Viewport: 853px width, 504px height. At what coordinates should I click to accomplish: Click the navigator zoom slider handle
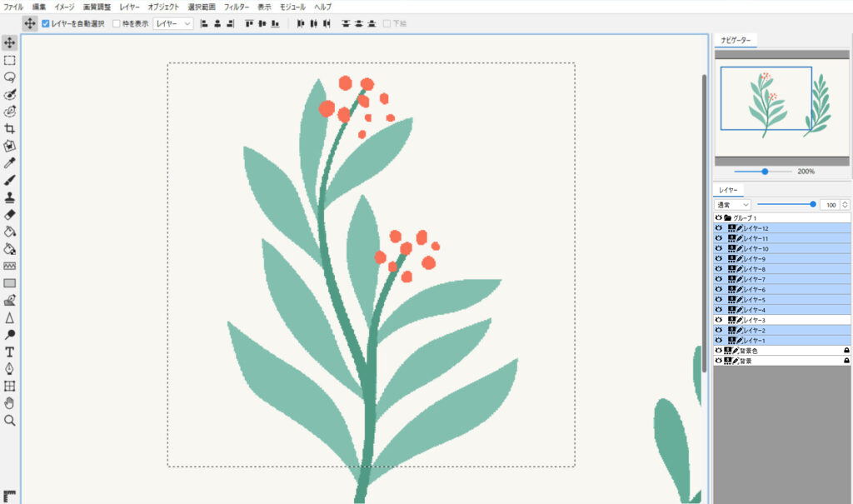click(765, 171)
